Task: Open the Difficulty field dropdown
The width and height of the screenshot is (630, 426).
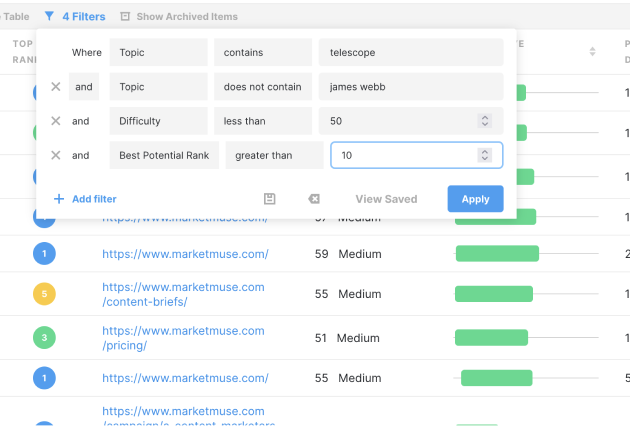Action: (159, 121)
